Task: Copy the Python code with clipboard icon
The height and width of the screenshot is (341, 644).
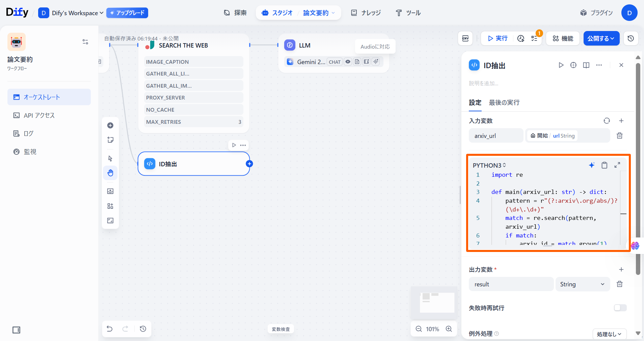Action: (x=604, y=165)
